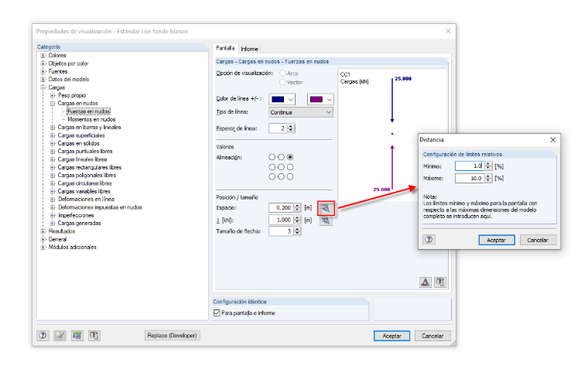Click the load/save configuration icon in footer
Screen dimensions: 588x369
point(94,335)
